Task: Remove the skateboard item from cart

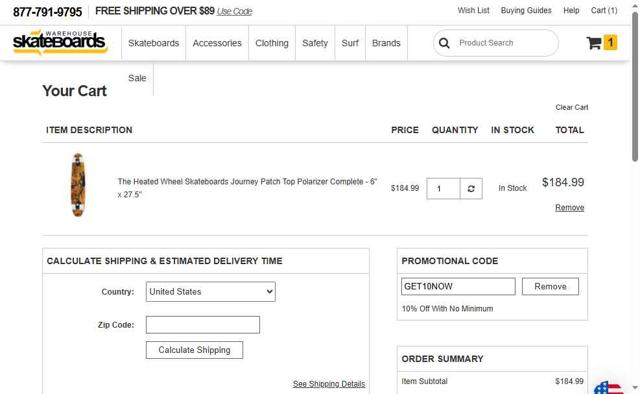Action: point(569,208)
